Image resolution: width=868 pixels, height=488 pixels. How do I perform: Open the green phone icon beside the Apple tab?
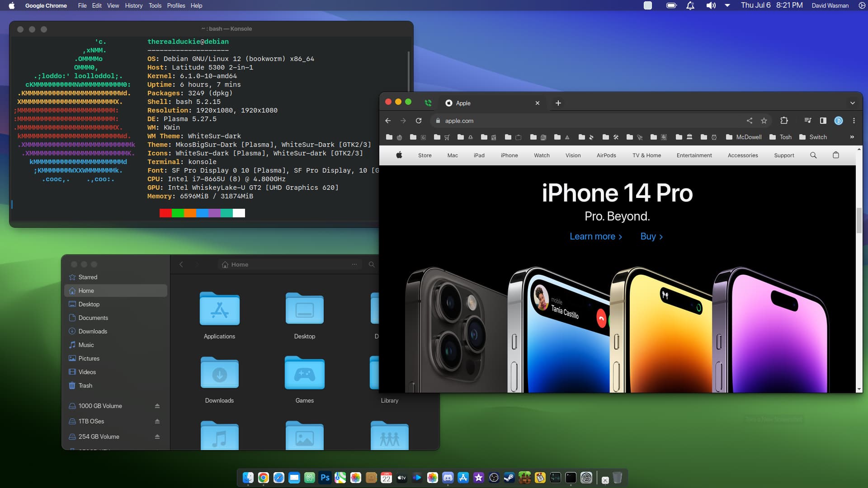428,103
